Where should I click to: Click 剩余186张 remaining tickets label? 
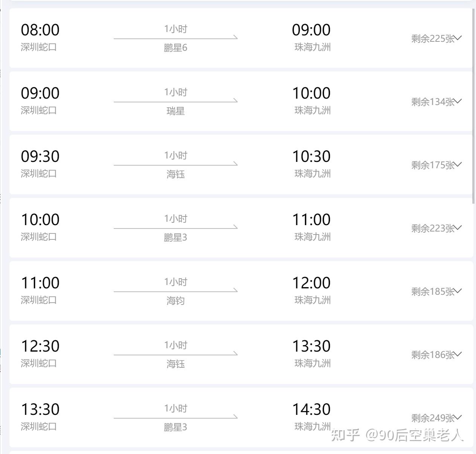[x=432, y=355]
